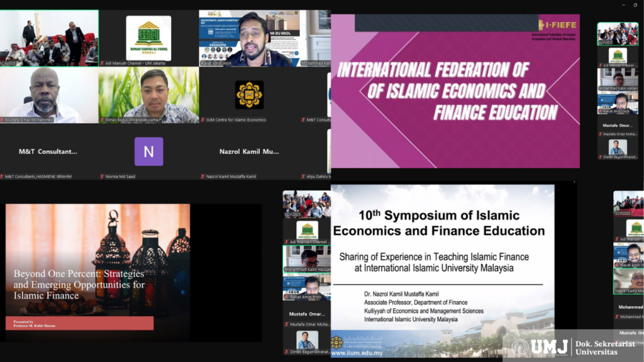The height and width of the screenshot is (362, 644).
Task: Select SCIF2025 thumbnail left of Symposium slide
Action: 307,204
